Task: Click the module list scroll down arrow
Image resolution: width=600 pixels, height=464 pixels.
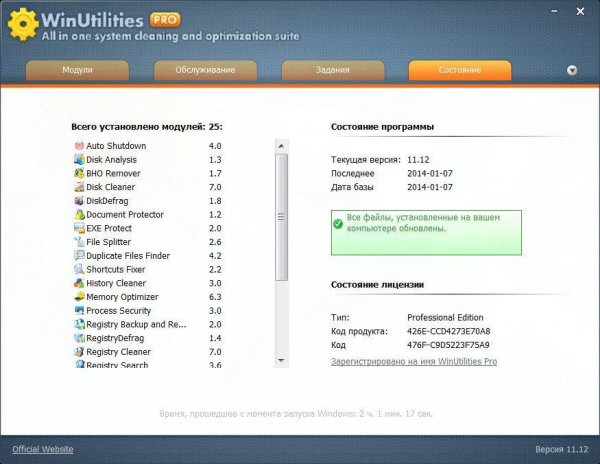Action: [281, 360]
